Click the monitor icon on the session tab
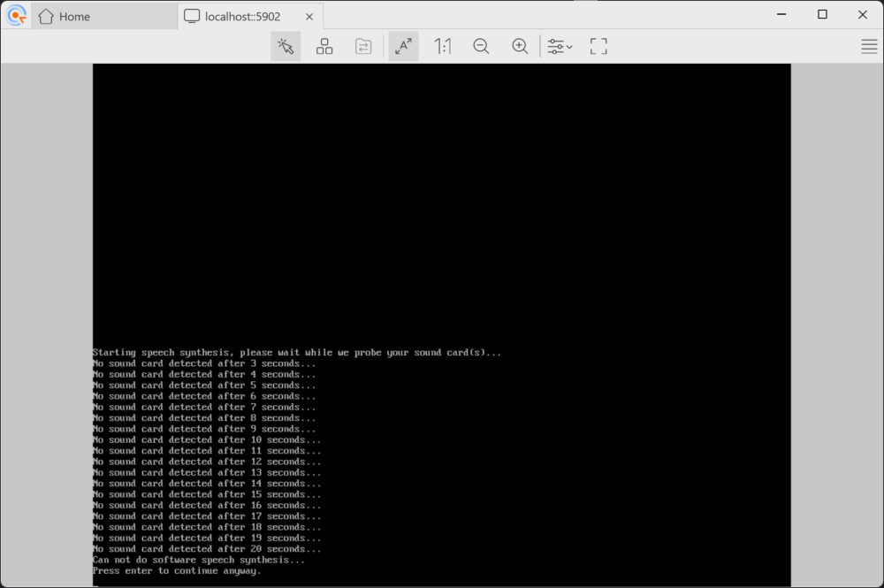The image size is (884, 588). [190, 15]
